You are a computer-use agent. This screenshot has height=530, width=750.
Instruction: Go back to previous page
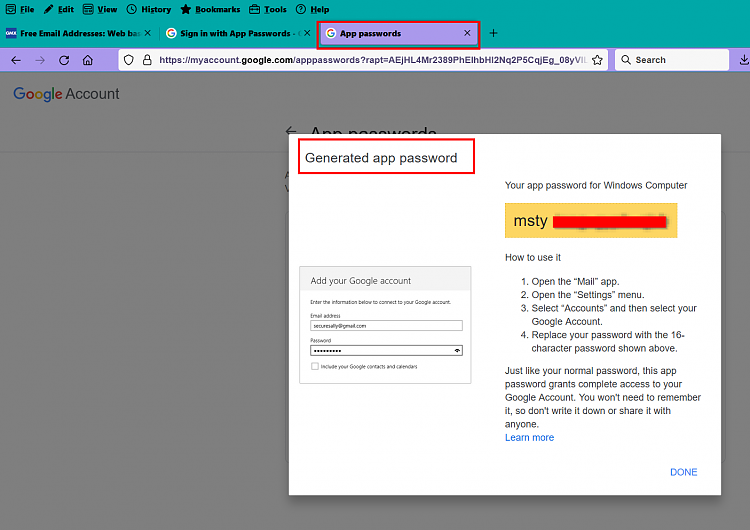tap(16, 60)
